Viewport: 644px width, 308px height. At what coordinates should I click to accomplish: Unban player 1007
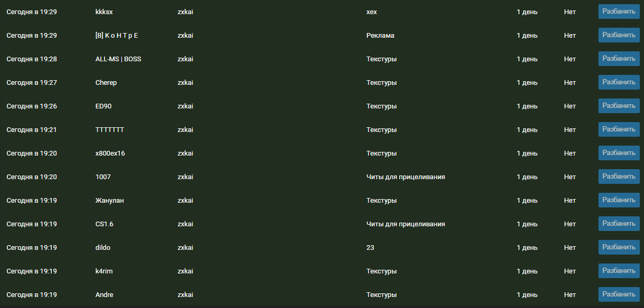coord(619,177)
